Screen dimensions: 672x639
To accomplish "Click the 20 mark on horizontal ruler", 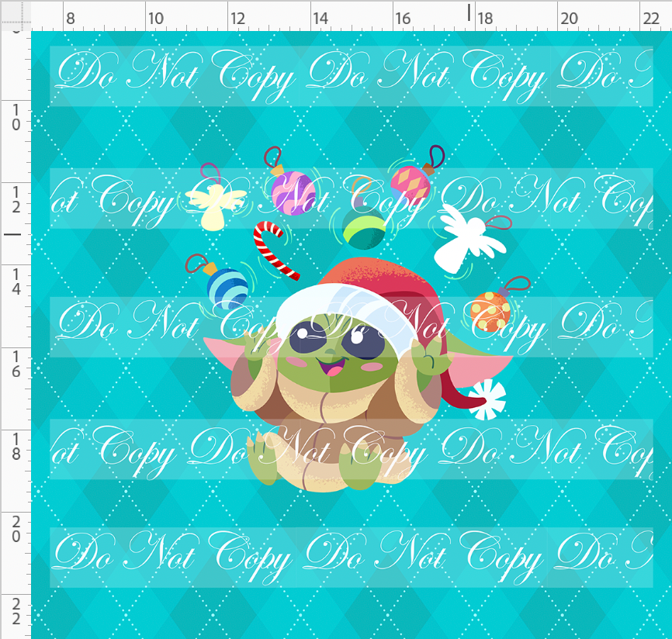I will 569,19.
